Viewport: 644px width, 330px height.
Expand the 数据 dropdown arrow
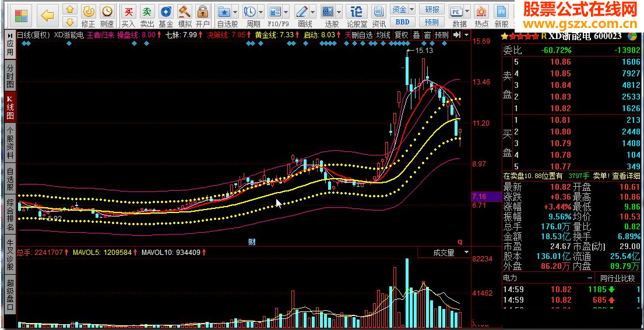[x=467, y=12]
